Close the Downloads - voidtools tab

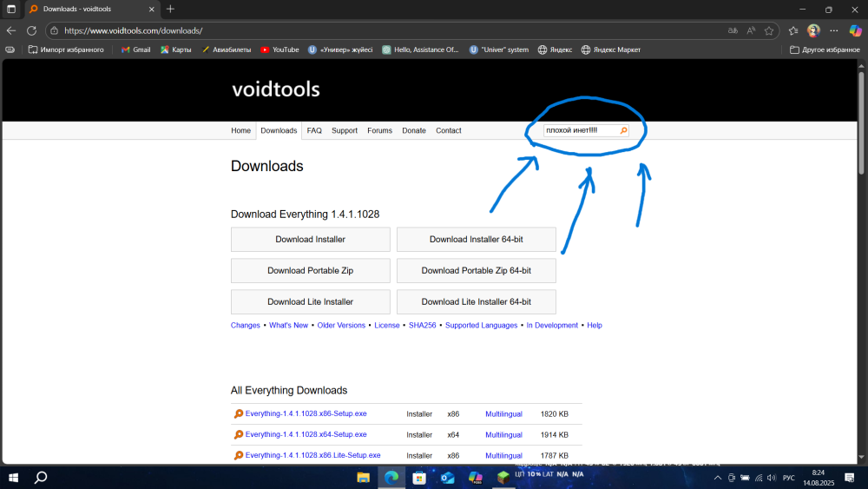[151, 9]
